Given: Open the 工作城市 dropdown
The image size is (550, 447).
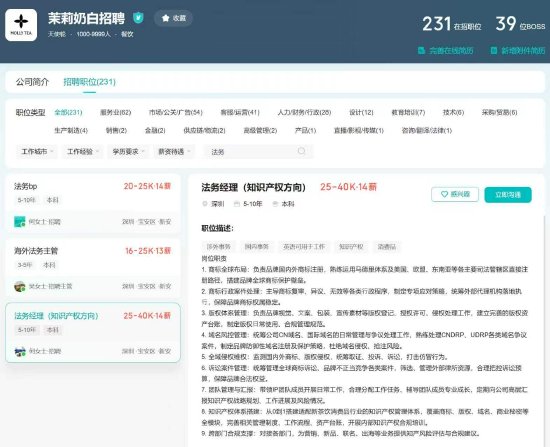Looking at the screenshot, I should (36, 152).
